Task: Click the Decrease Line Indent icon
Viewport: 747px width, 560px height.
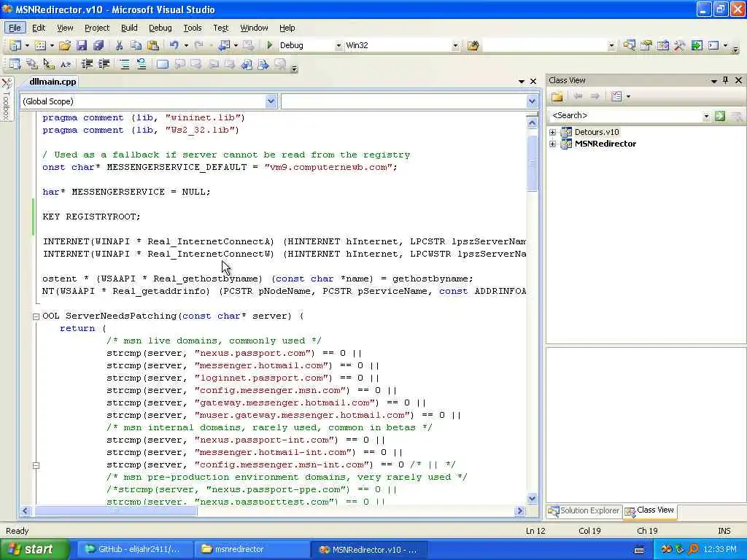Action: coord(87,64)
